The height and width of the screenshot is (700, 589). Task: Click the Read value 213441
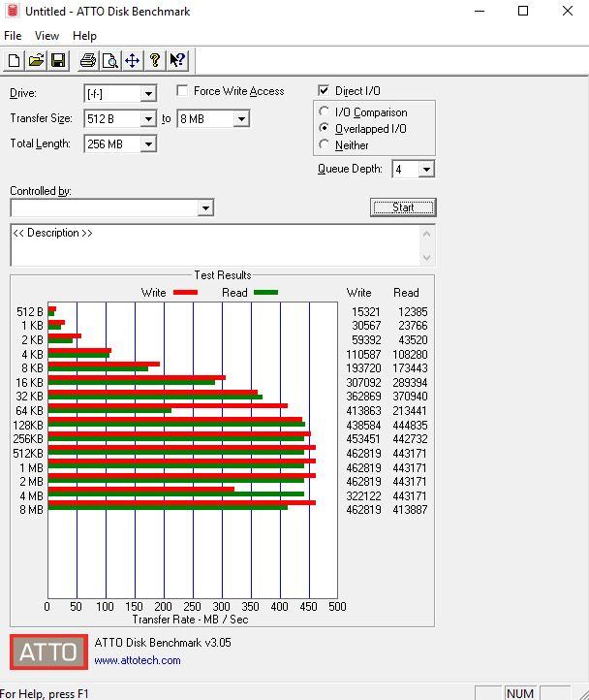[410, 410]
